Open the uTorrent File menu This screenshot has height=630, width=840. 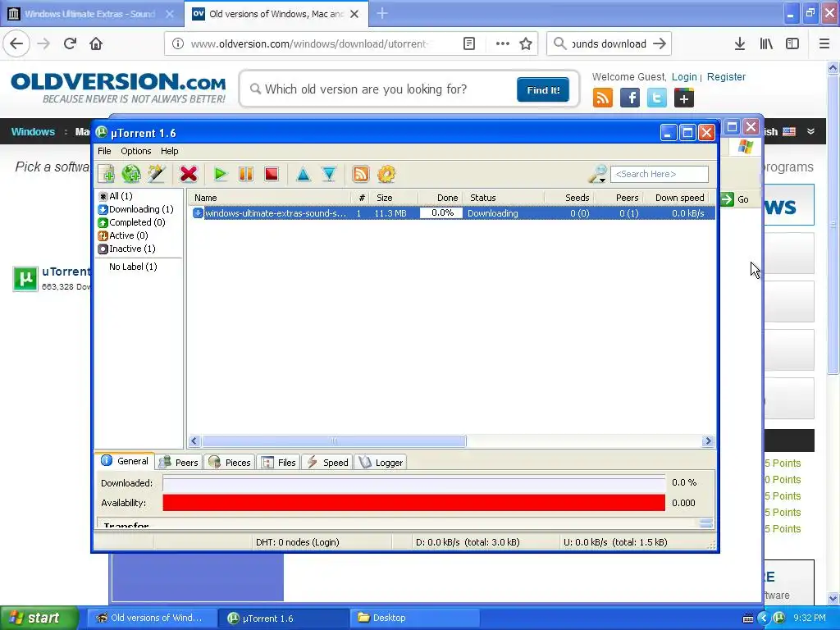pos(104,151)
